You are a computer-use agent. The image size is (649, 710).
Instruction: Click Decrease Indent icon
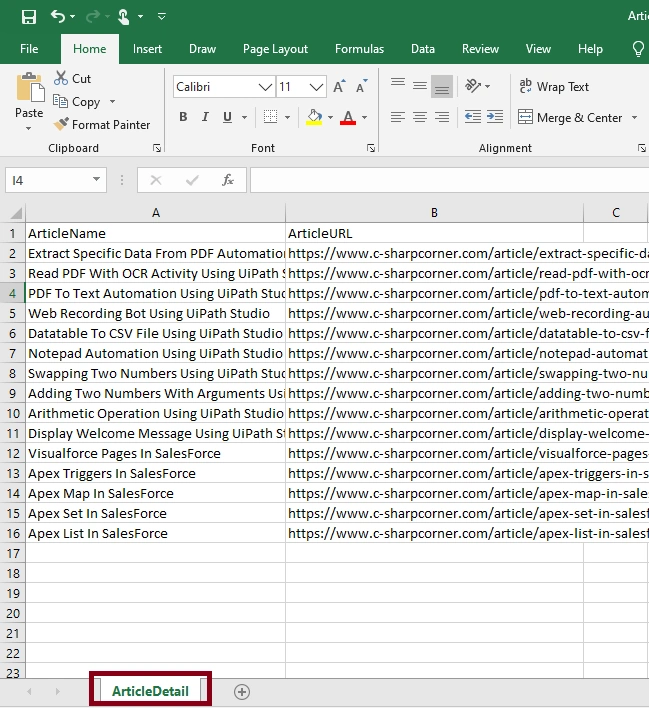(x=473, y=117)
